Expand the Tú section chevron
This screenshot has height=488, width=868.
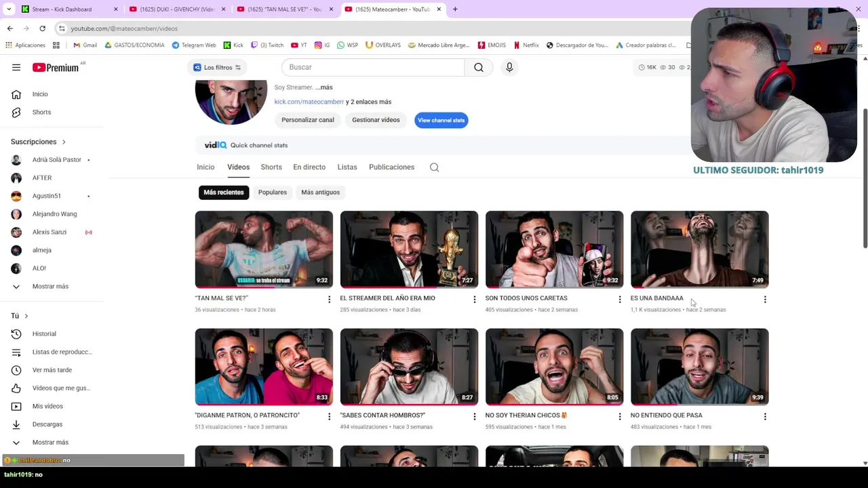click(x=26, y=316)
